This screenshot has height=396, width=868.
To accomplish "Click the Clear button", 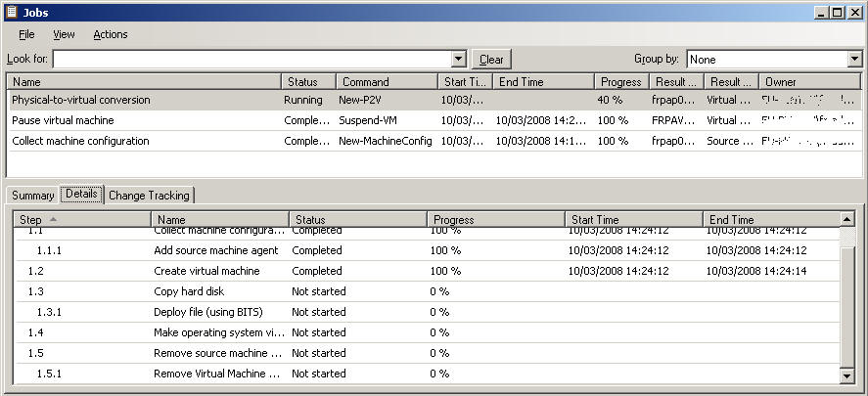I will coord(491,60).
